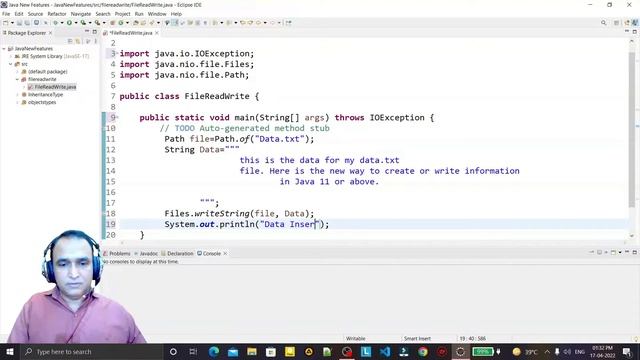The image size is (640, 360).
Task: Collapse the import block at line 3
Action: 118,53
